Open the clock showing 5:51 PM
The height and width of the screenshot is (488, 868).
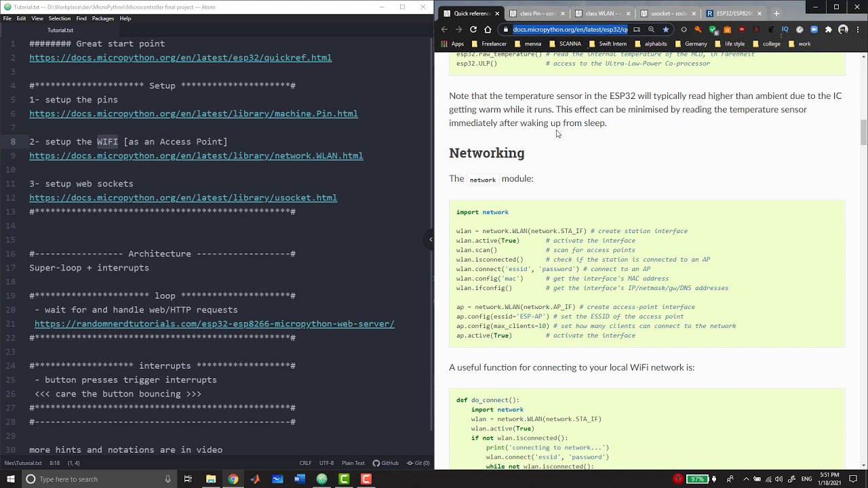coord(829,479)
